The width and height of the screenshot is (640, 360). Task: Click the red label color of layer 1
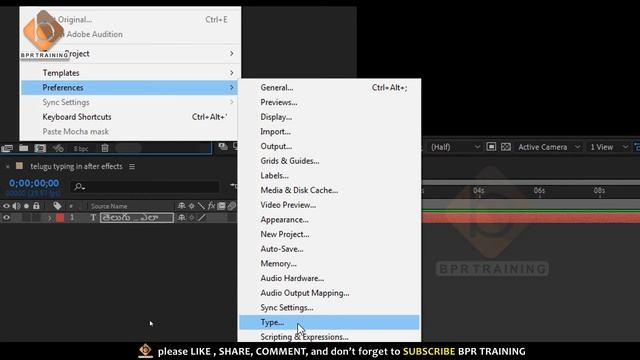point(60,218)
